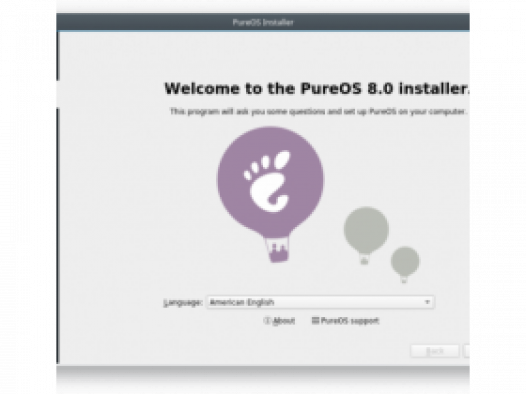Click the Back button
Viewport: 526px width, 394px height.
point(435,351)
